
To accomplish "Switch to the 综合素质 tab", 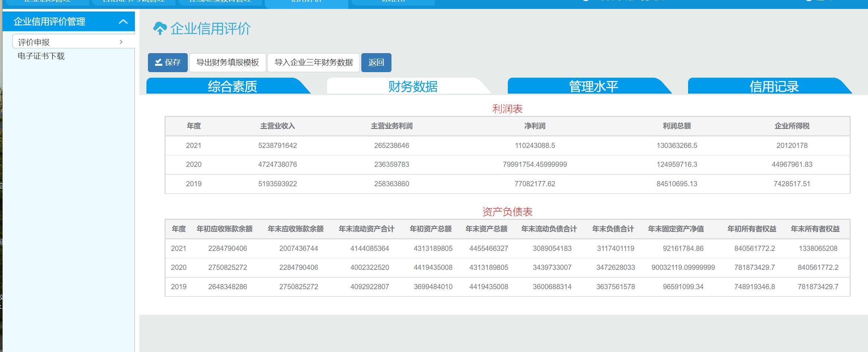I will click(232, 87).
